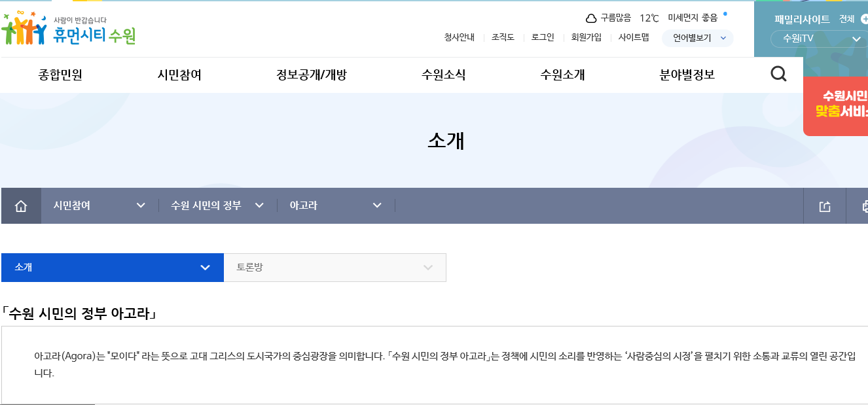Select the 소개 tab

point(112,268)
